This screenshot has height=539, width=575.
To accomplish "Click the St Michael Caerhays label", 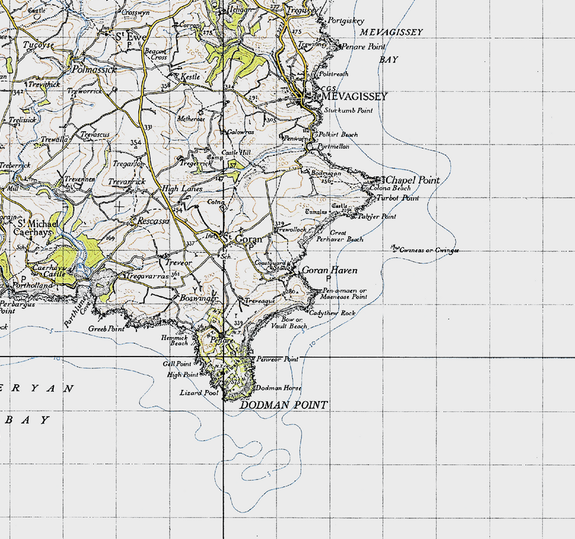I will click(x=36, y=227).
